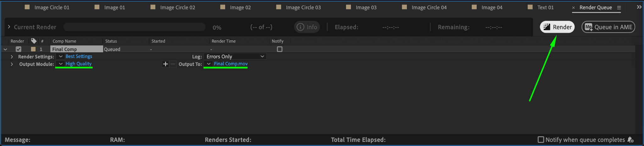Enable the Notify checkbox for Final Comp
This screenshot has width=644, height=146.
tap(280, 49)
